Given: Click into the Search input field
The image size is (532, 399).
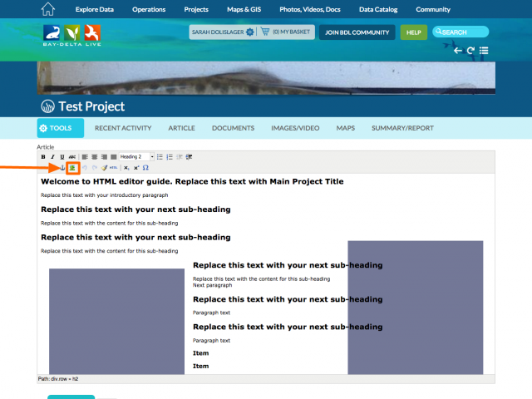Looking at the screenshot, I should click(463, 32).
